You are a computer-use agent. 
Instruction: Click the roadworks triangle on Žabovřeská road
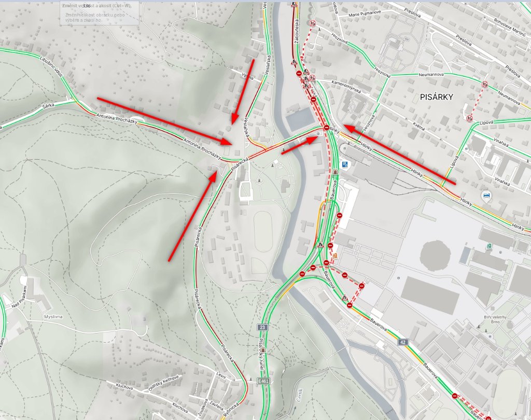pyautogui.click(x=294, y=62)
